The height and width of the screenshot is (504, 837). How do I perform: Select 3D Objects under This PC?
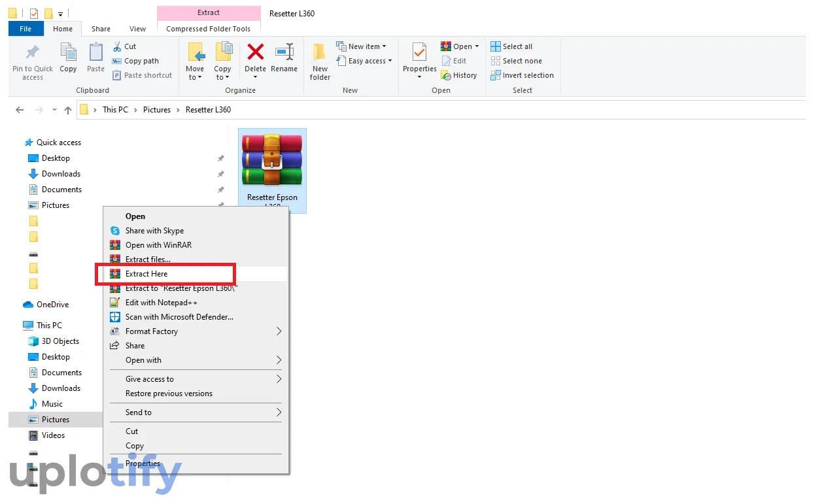(54, 341)
